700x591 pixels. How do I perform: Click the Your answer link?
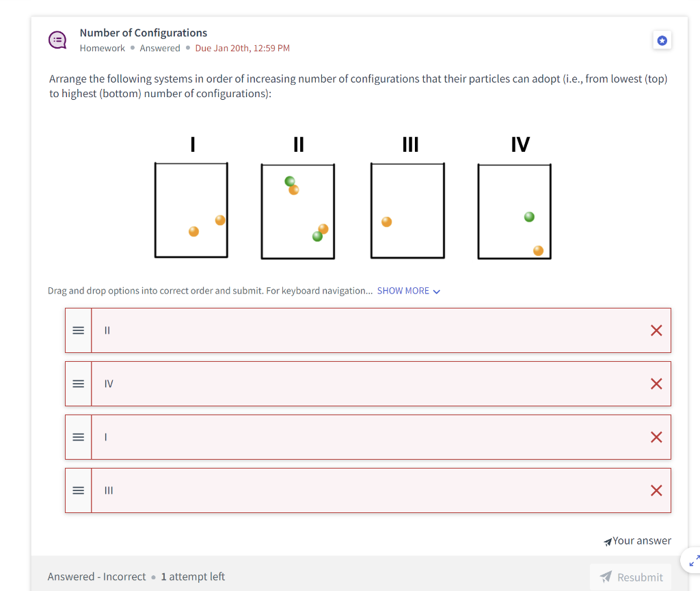coord(643,540)
